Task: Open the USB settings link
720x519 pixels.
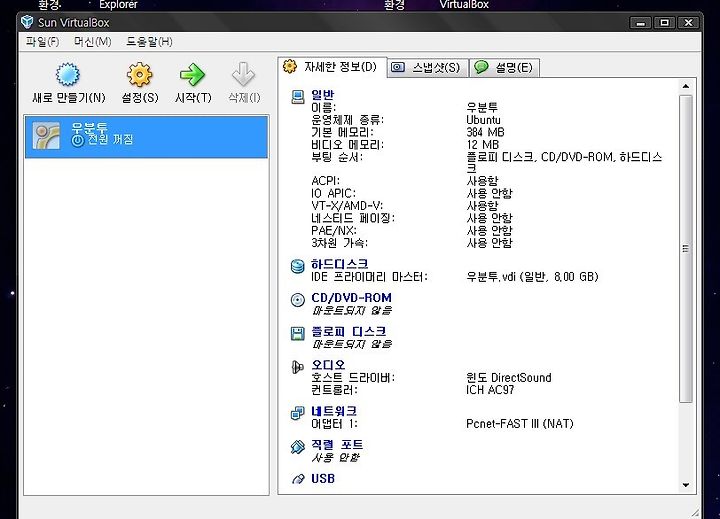Action: click(323, 479)
